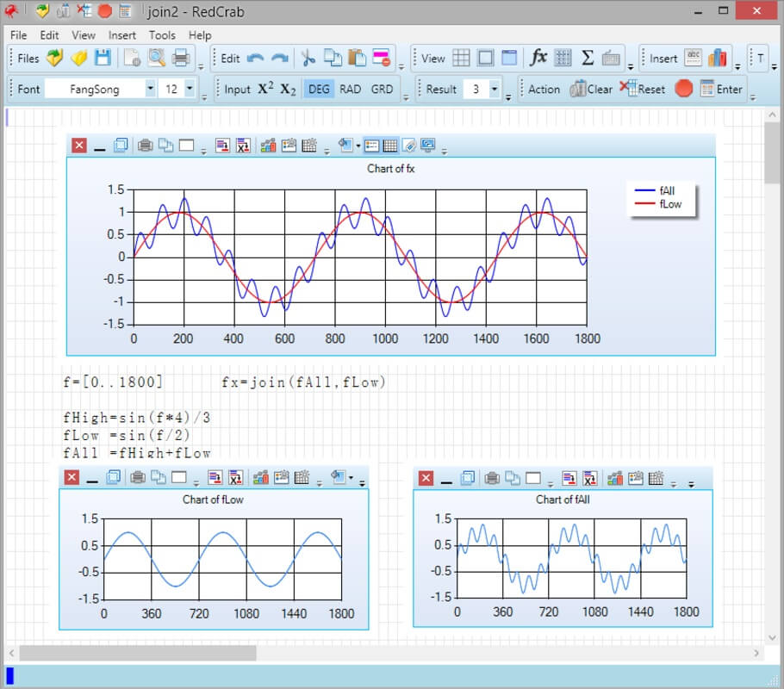Click the Save floppy disk icon
The height and width of the screenshot is (689, 784).
103,58
